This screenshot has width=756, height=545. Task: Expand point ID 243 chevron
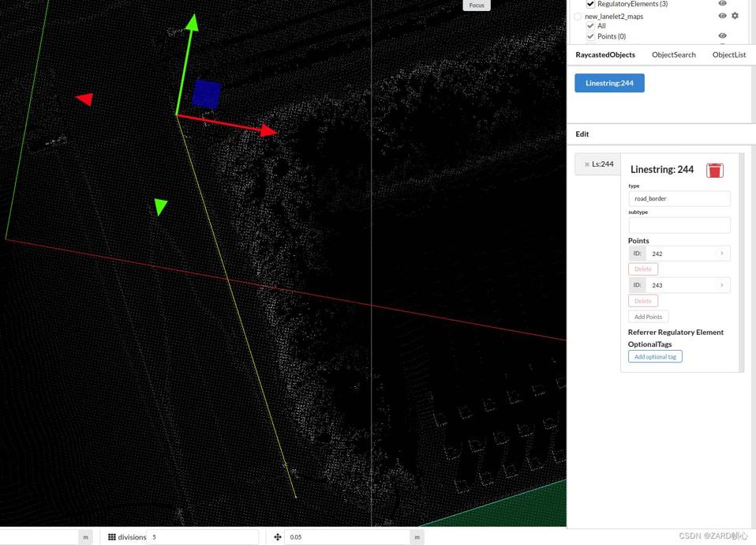[721, 285]
